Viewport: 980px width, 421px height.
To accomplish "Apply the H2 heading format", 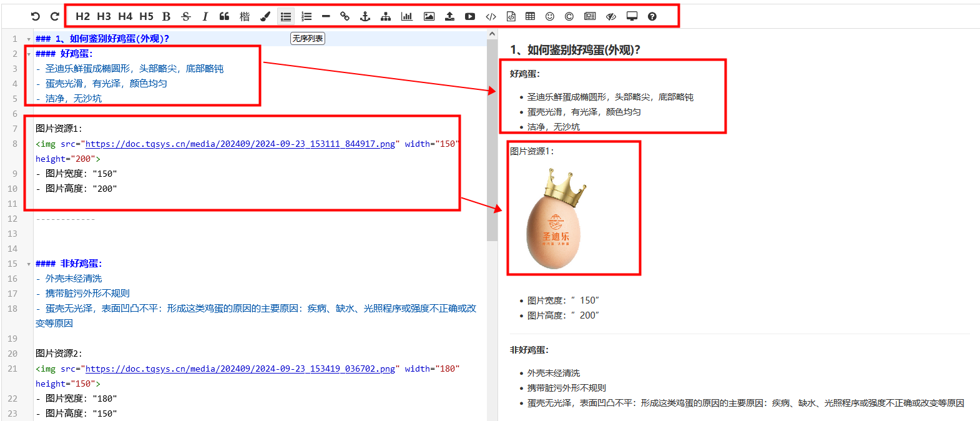I will [82, 16].
